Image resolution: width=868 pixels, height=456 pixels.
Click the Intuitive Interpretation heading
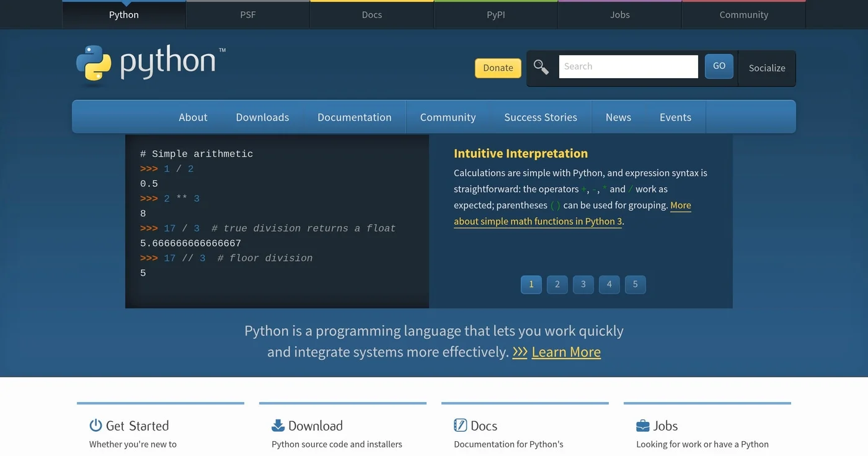click(x=521, y=153)
